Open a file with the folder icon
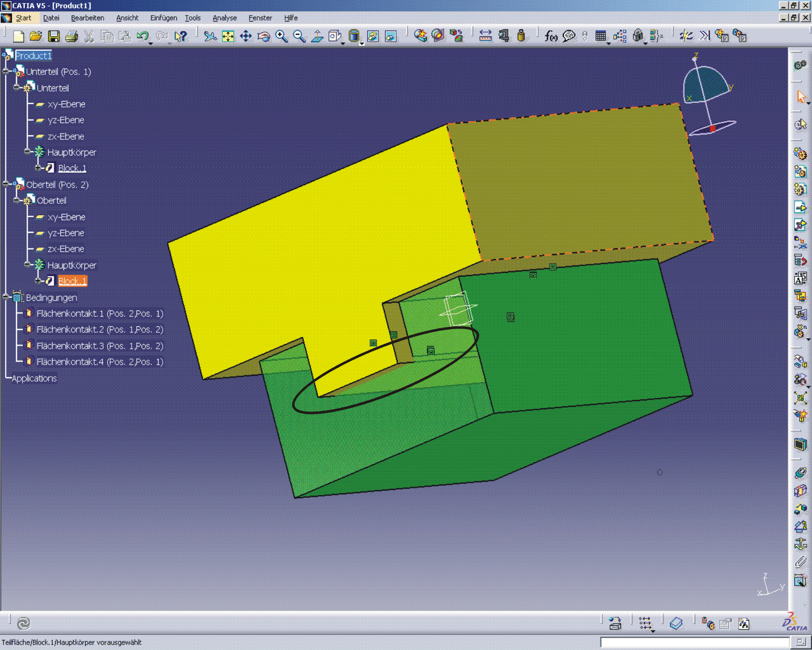Image resolution: width=812 pixels, height=650 pixels. (x=36, y=36)
